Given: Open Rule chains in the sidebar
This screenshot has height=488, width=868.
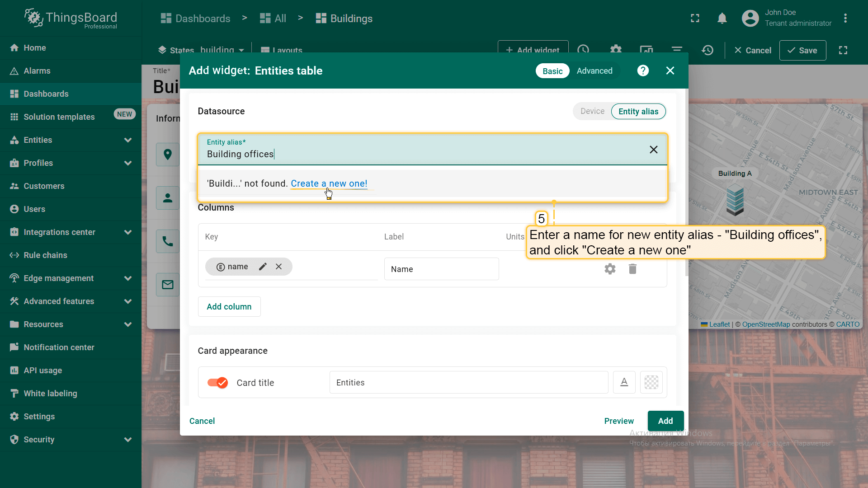Looking at the screenshot, I should point(45,255).
